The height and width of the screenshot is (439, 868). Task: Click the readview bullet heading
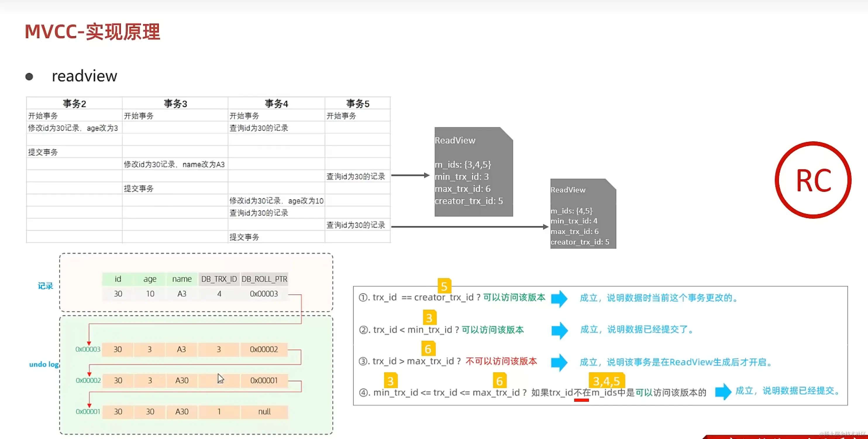pos(84,76)
